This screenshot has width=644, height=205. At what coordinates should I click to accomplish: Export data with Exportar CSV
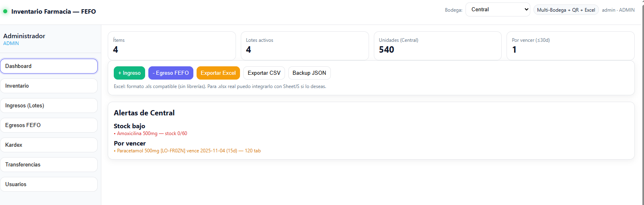(x=264, y=73)
